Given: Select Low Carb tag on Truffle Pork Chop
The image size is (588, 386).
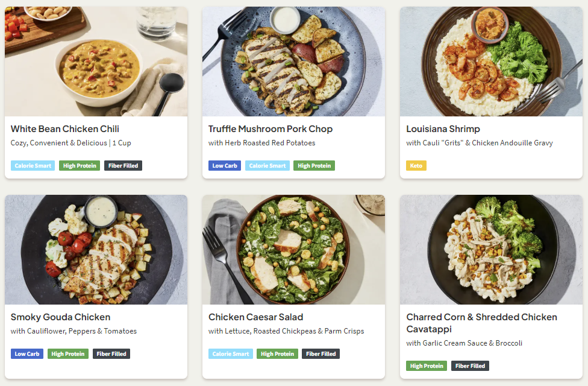Looking at the screenshot, I should [x=225, y=166].
